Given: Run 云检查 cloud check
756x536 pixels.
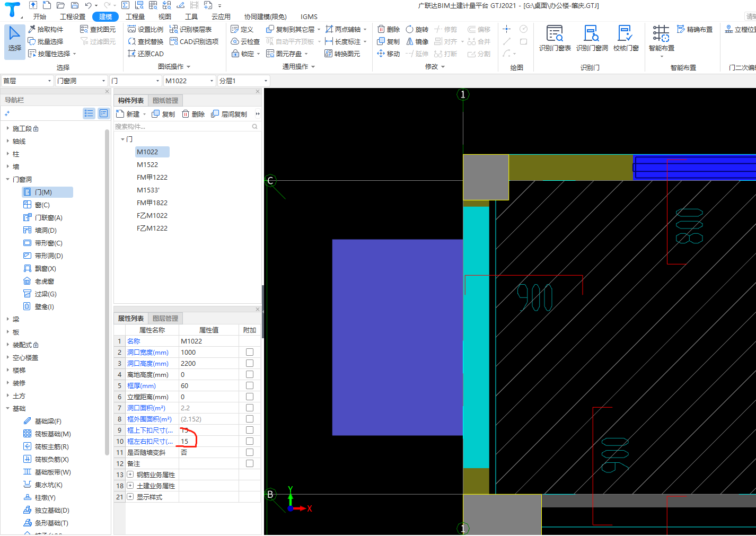Looking at the screenshot, I should click(245, 41).
